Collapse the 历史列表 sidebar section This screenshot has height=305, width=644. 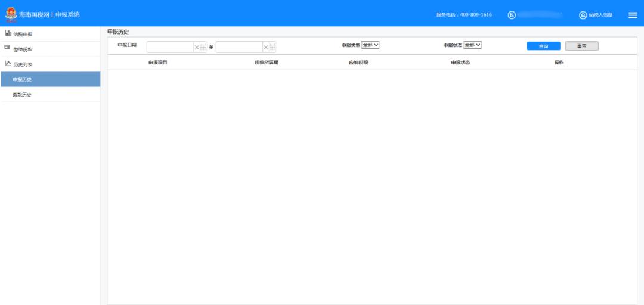51,64
